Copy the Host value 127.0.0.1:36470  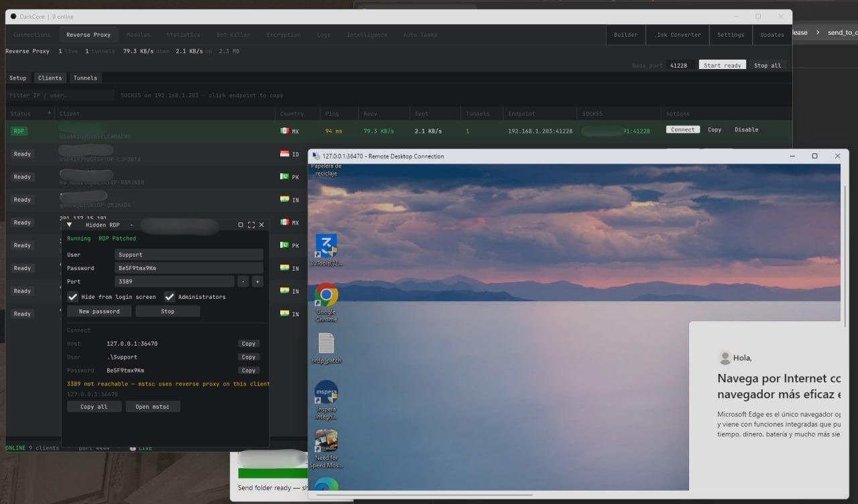(x=249, y=344)
